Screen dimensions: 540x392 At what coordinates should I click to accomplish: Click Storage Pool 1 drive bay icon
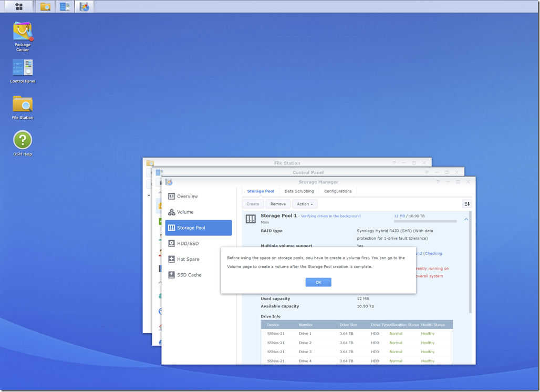tap(251, 219)
